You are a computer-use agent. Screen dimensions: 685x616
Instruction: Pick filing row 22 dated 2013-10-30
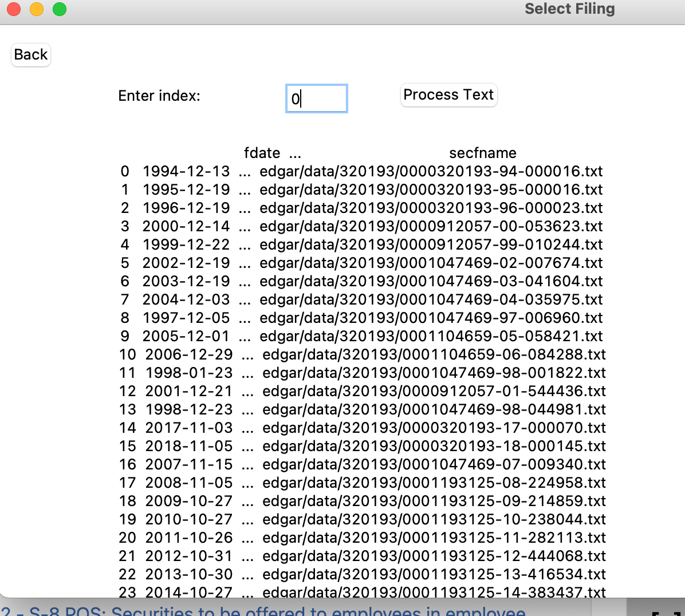pos(362,574)
